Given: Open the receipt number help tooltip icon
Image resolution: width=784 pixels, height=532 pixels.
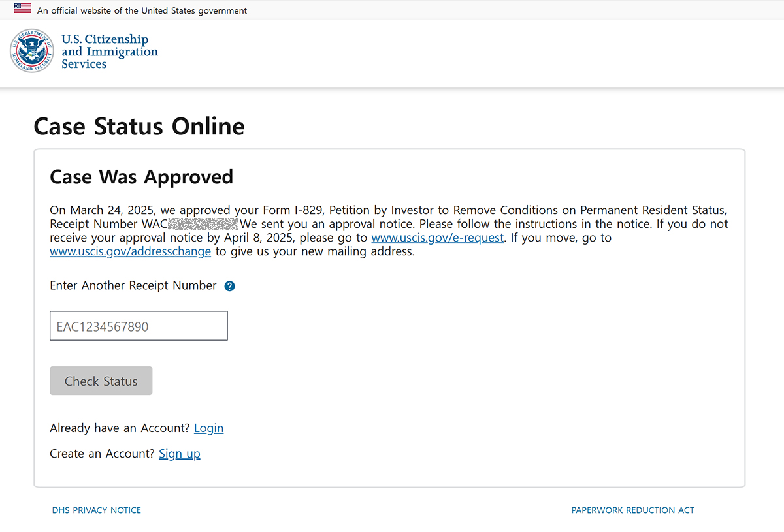Looking at the screenshot, I should 229,286.
